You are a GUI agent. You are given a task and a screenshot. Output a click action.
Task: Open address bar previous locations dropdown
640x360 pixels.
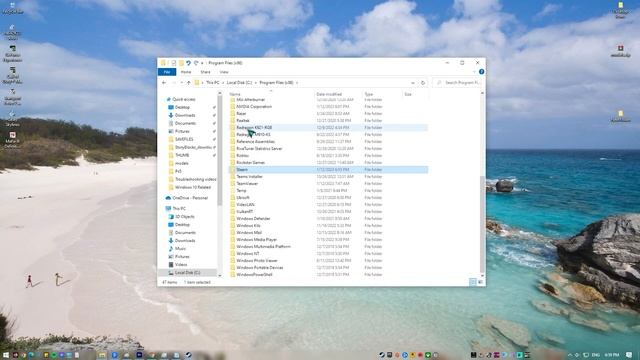pos(413,83)
